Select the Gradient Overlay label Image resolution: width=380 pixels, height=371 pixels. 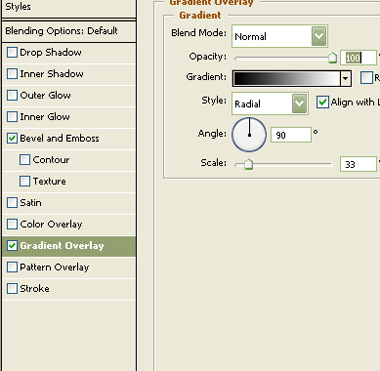pos(62,246)
